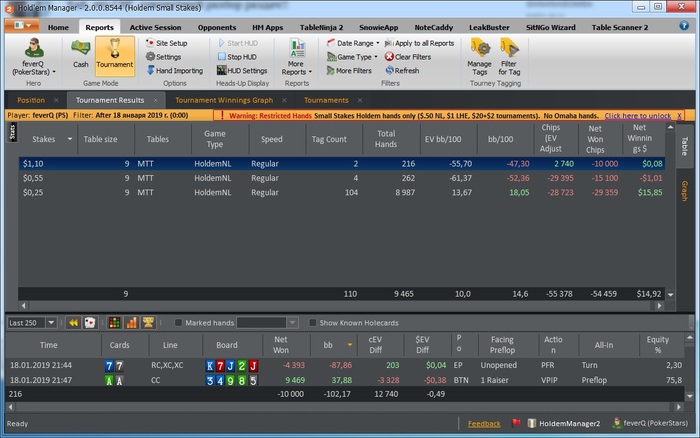
Task: Sort by Total Hands column
Action: tap(386, 139)
